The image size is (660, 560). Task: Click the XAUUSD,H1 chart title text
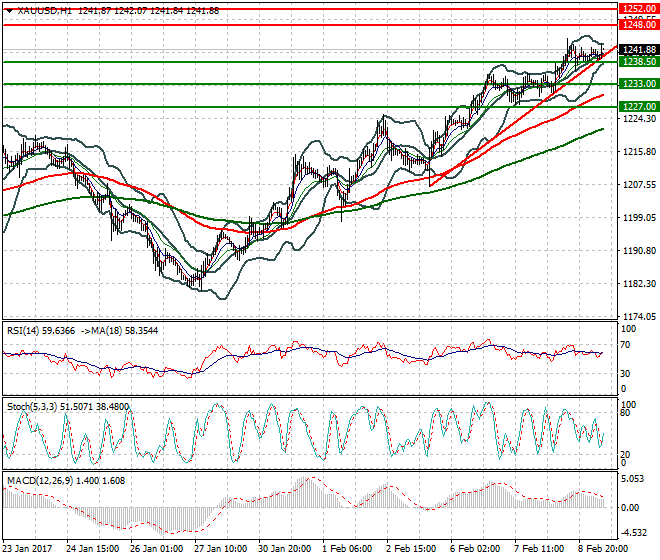pos(45,11)
